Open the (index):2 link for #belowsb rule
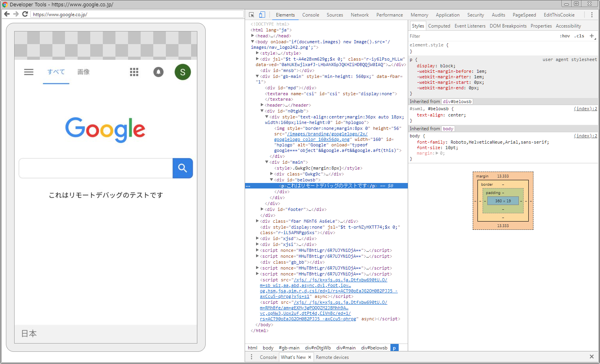600x364 pixels. [585, 109]
